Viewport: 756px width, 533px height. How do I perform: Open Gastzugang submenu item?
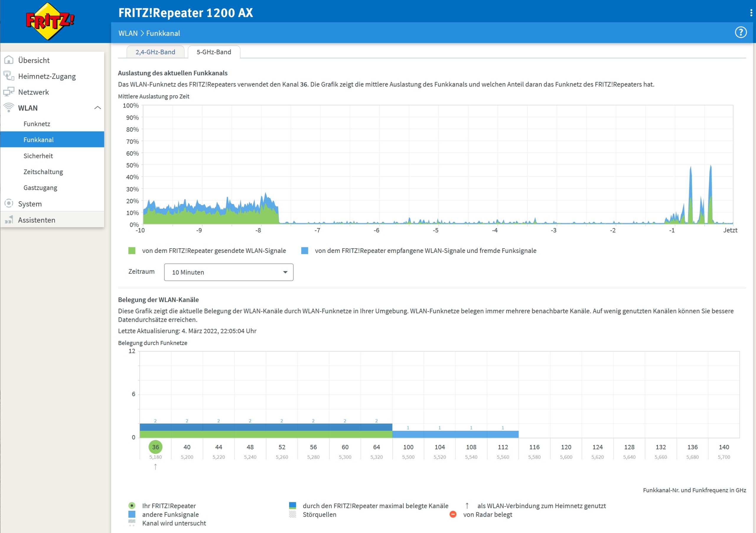[x=52, y=187]
